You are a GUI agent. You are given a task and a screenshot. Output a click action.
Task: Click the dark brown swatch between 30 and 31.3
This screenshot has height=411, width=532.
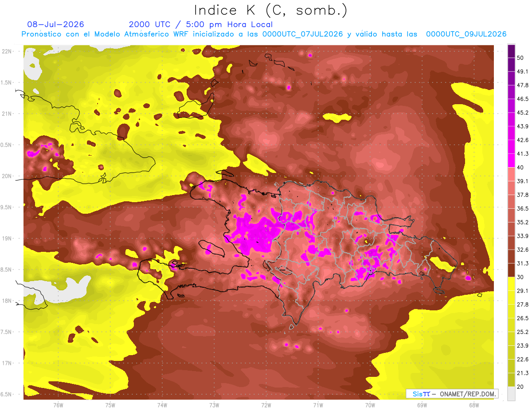pyautogui.click(x=511, y=270)
